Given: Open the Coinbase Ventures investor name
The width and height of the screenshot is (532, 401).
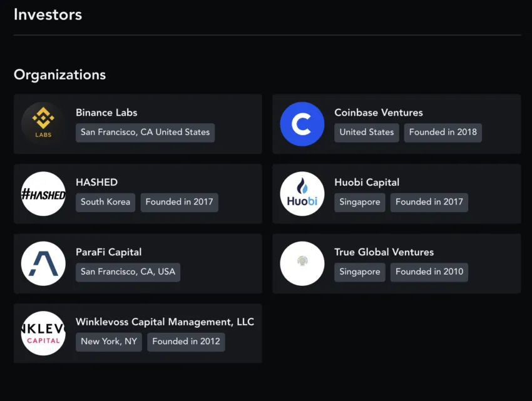Looking at the screenshot, I should tap(378, 113).
